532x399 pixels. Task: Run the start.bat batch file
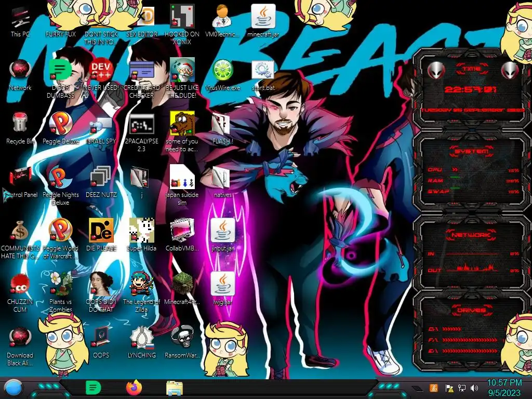point(263,75)
